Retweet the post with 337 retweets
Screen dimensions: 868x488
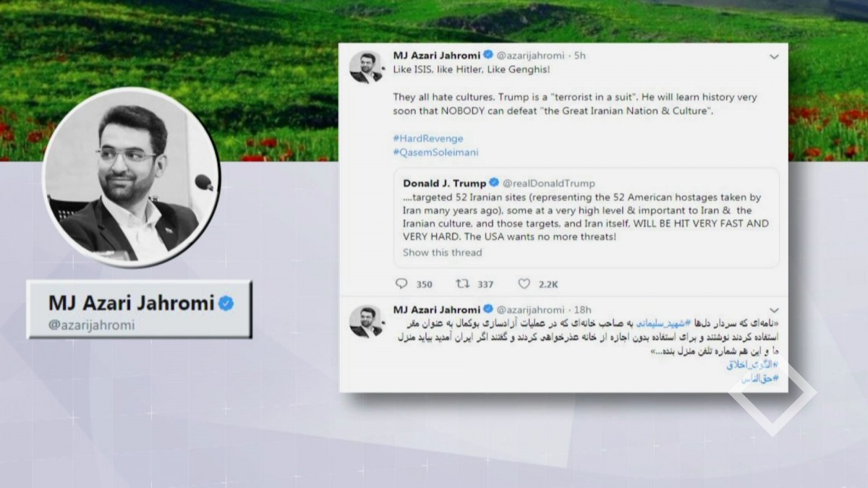(462, 284)
